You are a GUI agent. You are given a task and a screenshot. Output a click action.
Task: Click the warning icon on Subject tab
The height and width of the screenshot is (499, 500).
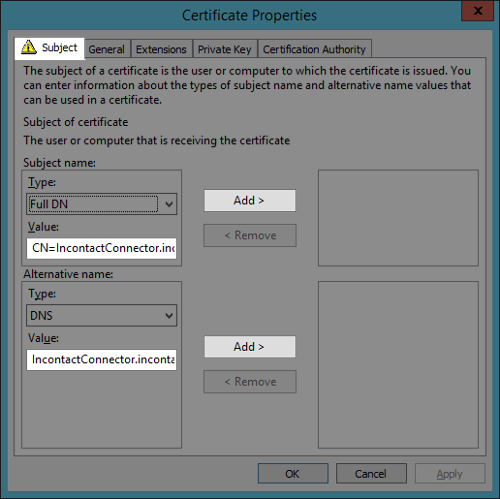click(x=29, y=47)
